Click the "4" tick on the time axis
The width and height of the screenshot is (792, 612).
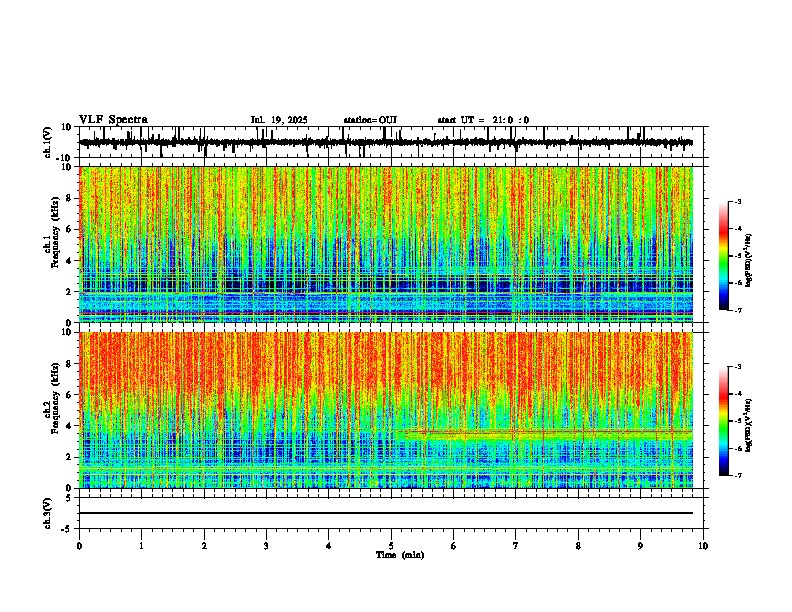pos(329,546)
